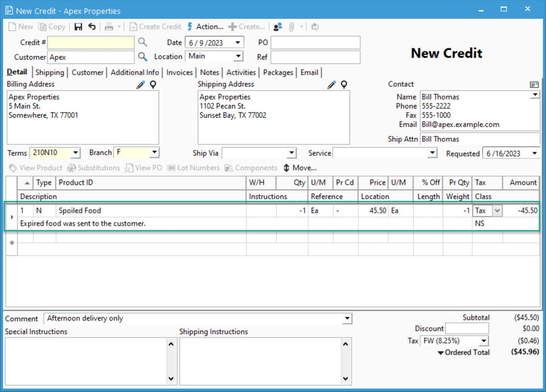
Task: Click the New document toolbar button
Action: 21,27
